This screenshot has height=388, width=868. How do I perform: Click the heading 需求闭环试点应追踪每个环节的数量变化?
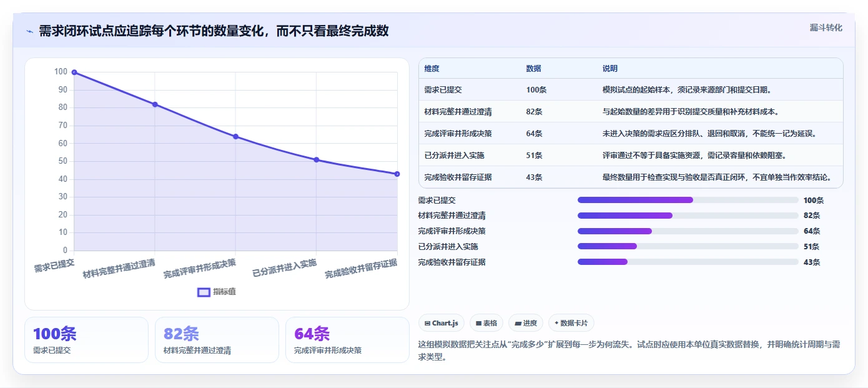pos(214,31)
